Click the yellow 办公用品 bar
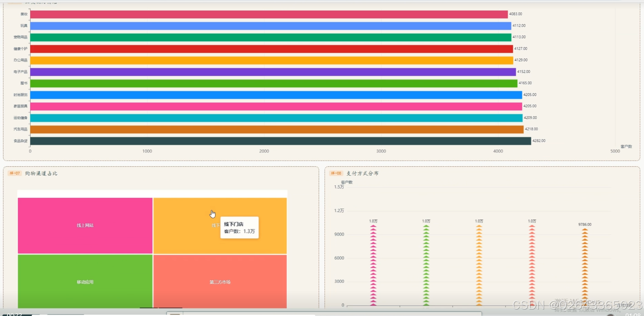 click(272, 60)
